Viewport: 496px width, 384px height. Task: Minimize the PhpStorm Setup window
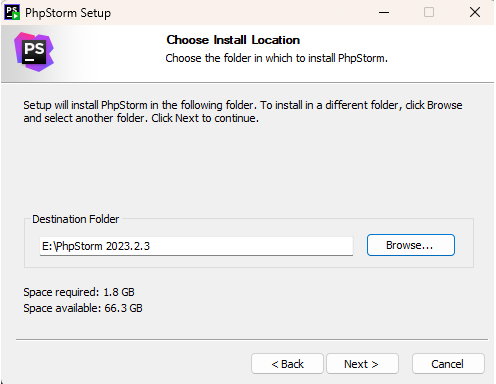pos(384,12)
